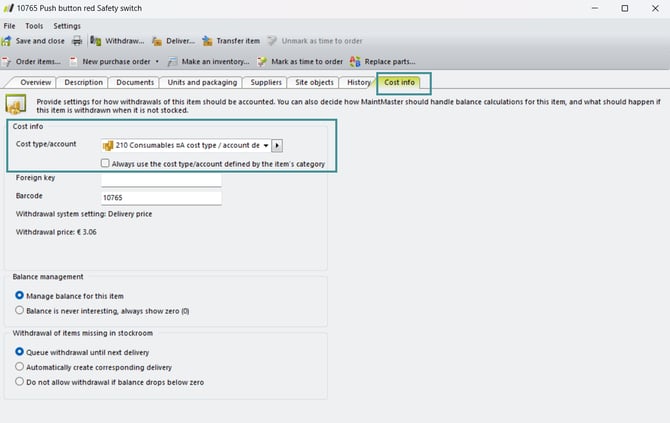
Task: Switch to the Suppliers tab
Action: 265,82
